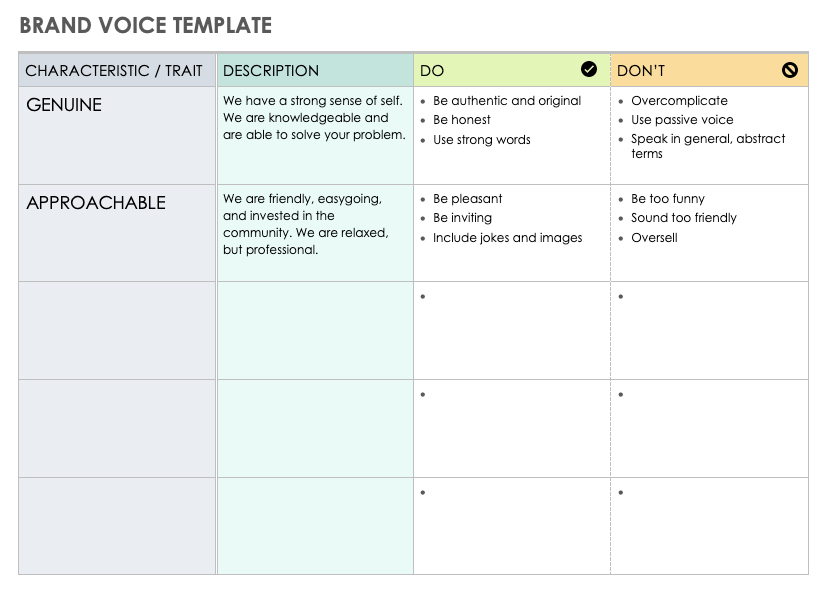Click the 'Oversell' bullet item
828x601 pixels.
[x=654, y=238]
